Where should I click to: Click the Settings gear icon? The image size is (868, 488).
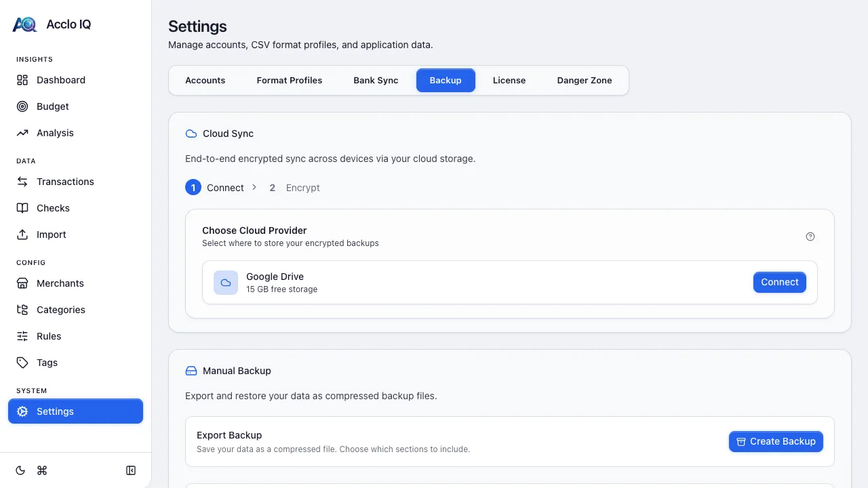(x=22, y=411)
